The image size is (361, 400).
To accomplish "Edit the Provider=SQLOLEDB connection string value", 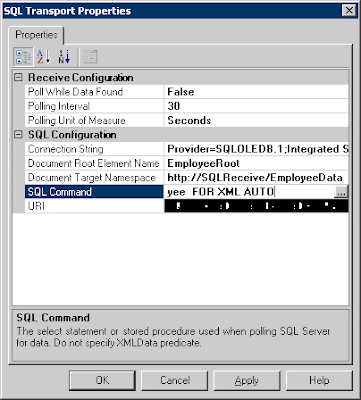I will (x=256, y=149).
